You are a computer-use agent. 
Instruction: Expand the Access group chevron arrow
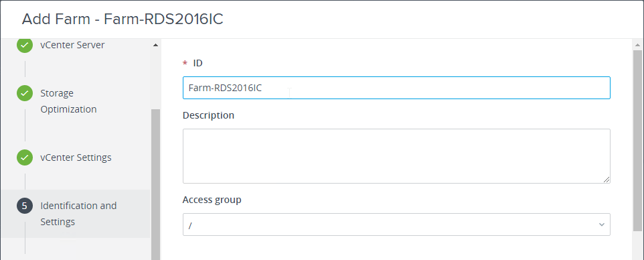(602, 224)
